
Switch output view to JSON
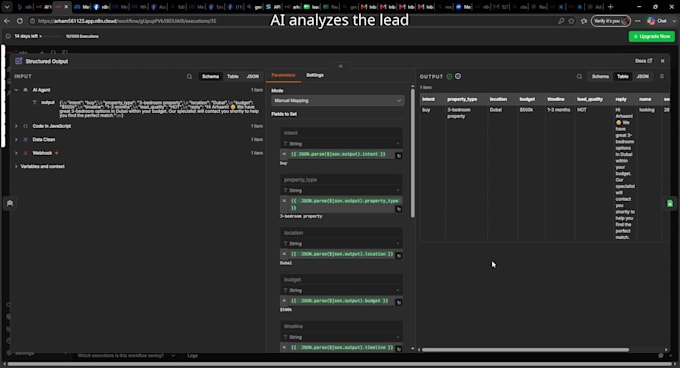tap(643, 77)
